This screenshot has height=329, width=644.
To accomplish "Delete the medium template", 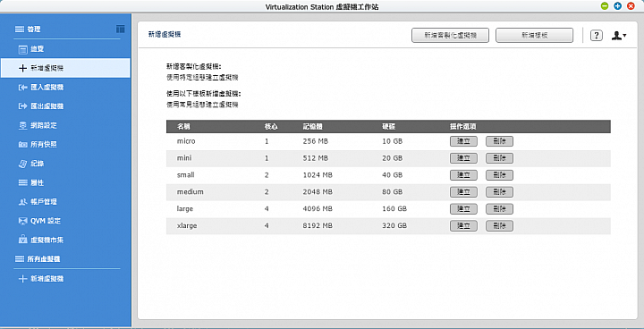I will (499, 192).
